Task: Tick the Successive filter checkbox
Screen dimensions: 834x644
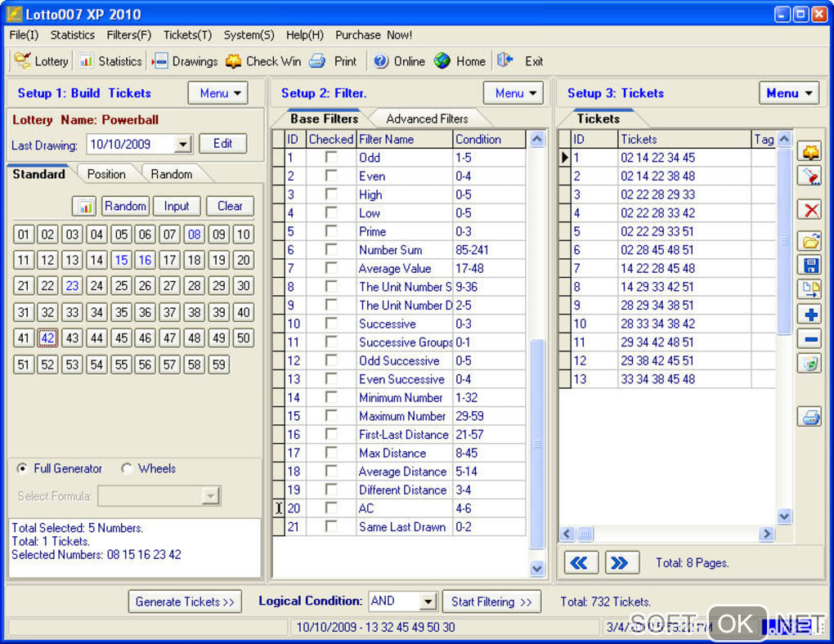Action: coord(331,324)
